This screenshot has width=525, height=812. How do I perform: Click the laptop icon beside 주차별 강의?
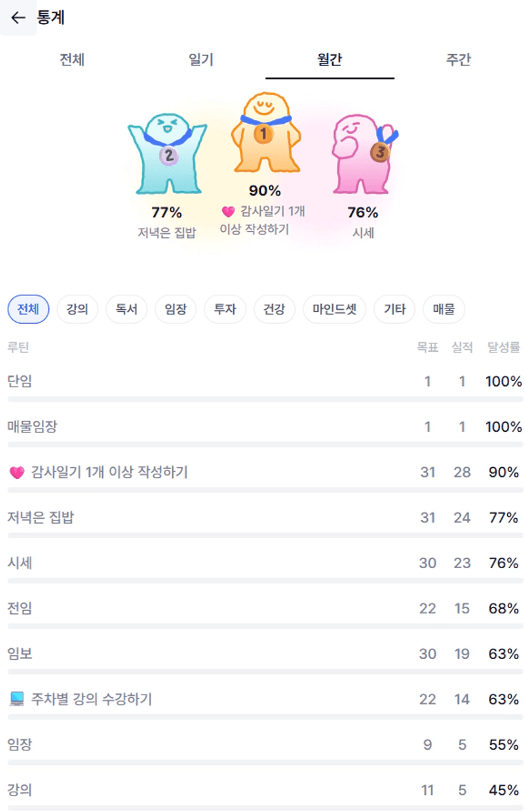tap(17, 699)
